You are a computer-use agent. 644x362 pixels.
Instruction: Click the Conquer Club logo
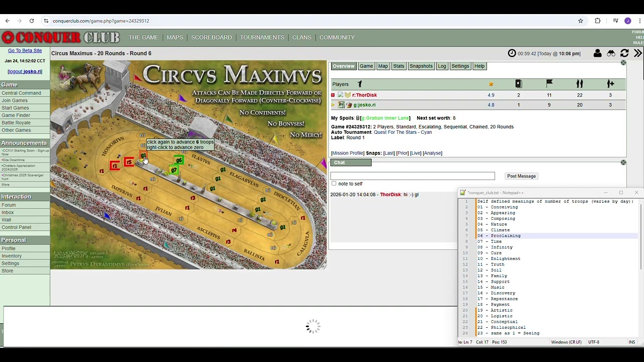click(x=60, y=38)
